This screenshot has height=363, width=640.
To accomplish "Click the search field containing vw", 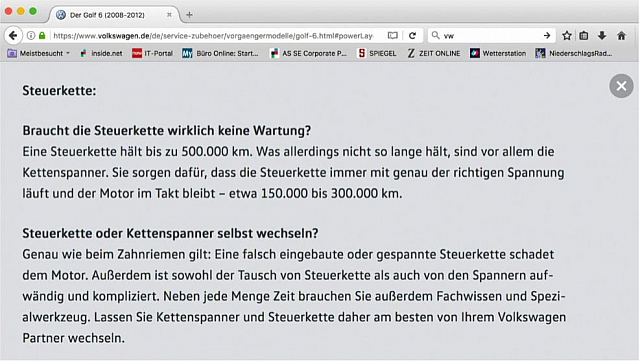I will pos(491,36).
